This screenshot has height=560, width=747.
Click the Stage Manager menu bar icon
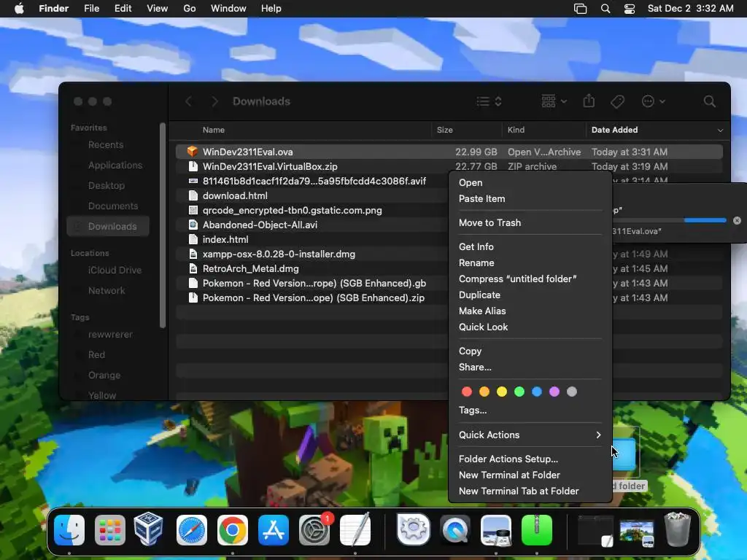click(x=580, y=9)
